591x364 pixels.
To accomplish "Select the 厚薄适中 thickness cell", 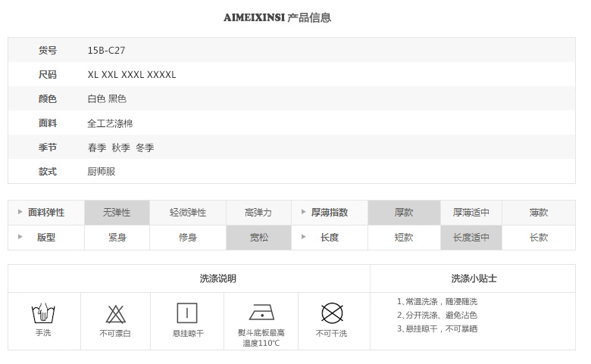I will coord(471,213).
